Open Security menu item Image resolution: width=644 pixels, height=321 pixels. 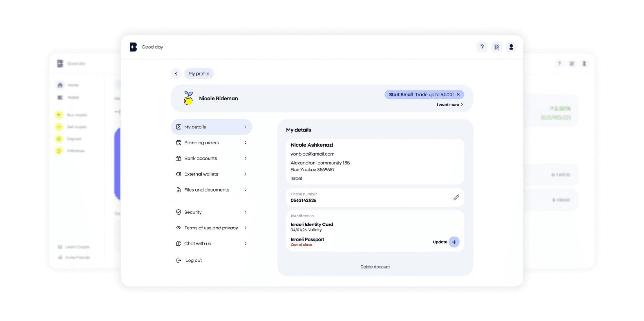(x=211, y=212)
